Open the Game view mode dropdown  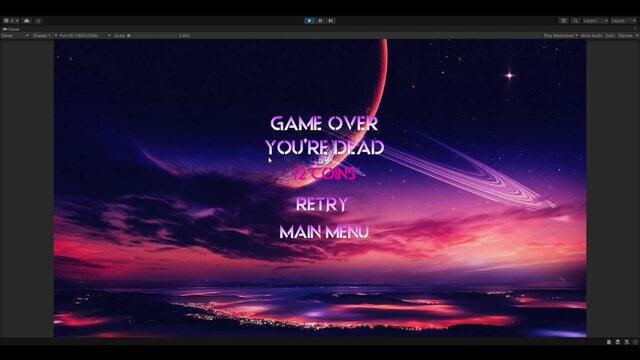tap(15, 36)
